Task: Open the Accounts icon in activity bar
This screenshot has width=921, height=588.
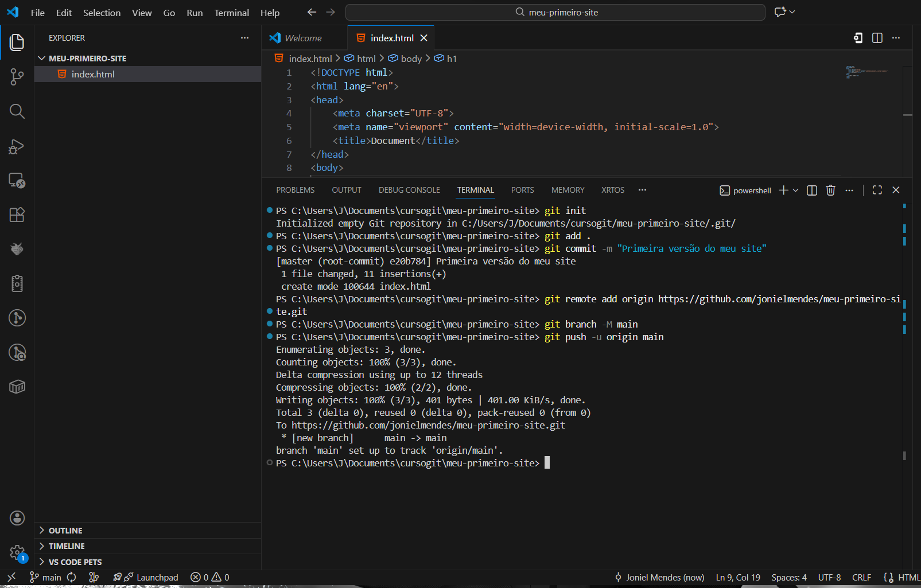Action: click(x=17, y=518)
